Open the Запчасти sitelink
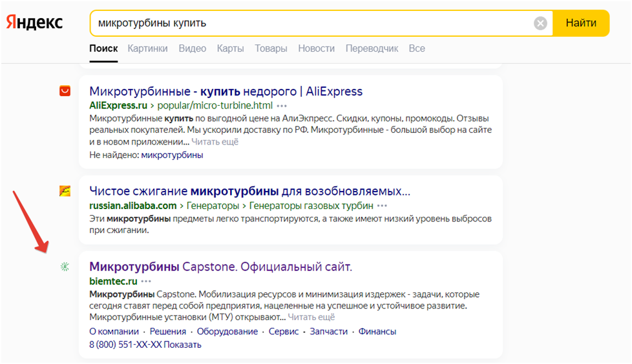 [x=328, y=332]
